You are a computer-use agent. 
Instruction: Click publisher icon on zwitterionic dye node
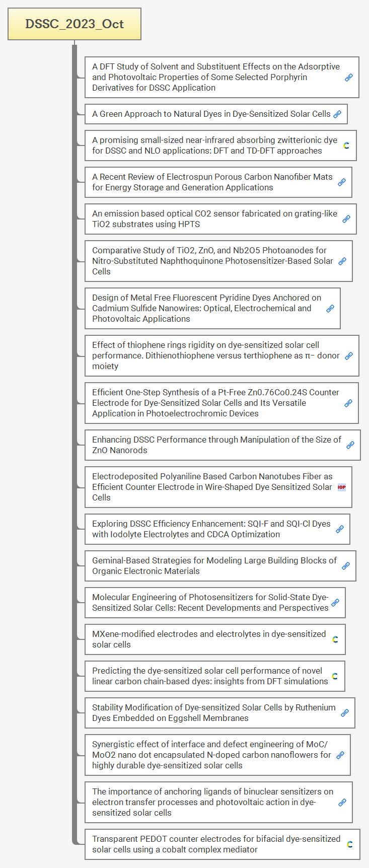pyautogui.click(x=346, y=146)
